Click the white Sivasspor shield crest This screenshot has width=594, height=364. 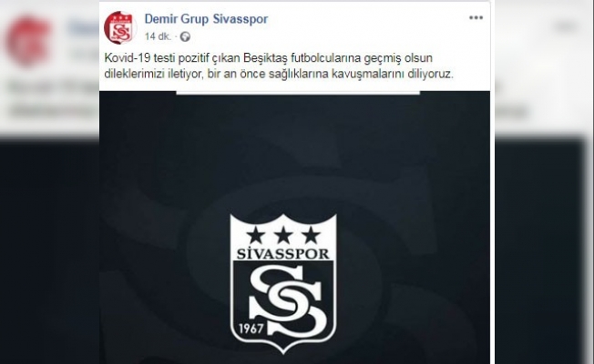tap(283, 284)
